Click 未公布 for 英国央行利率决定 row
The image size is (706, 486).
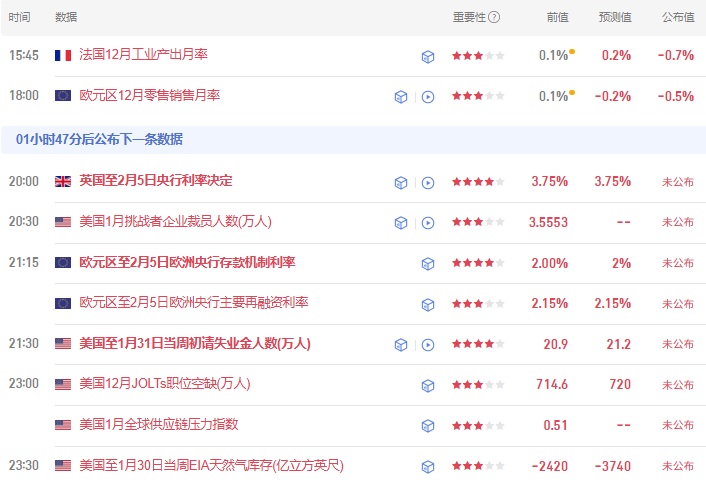678,182
